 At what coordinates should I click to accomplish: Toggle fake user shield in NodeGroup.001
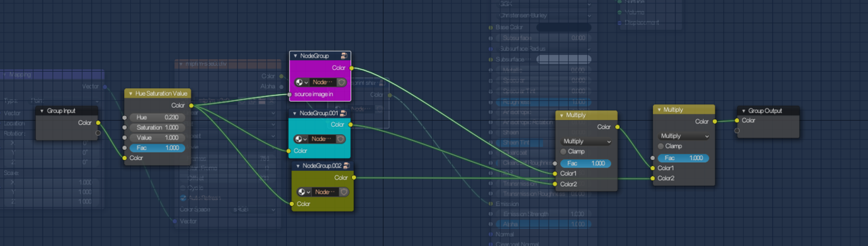341,139
